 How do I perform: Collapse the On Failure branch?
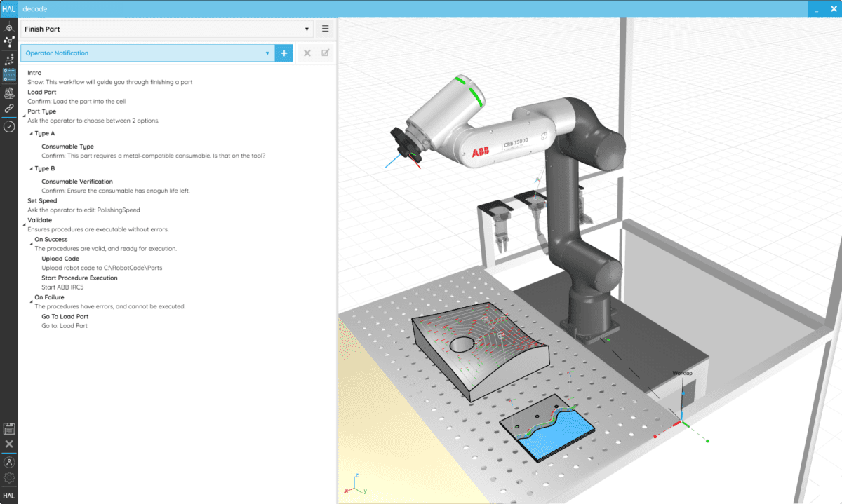31,300
